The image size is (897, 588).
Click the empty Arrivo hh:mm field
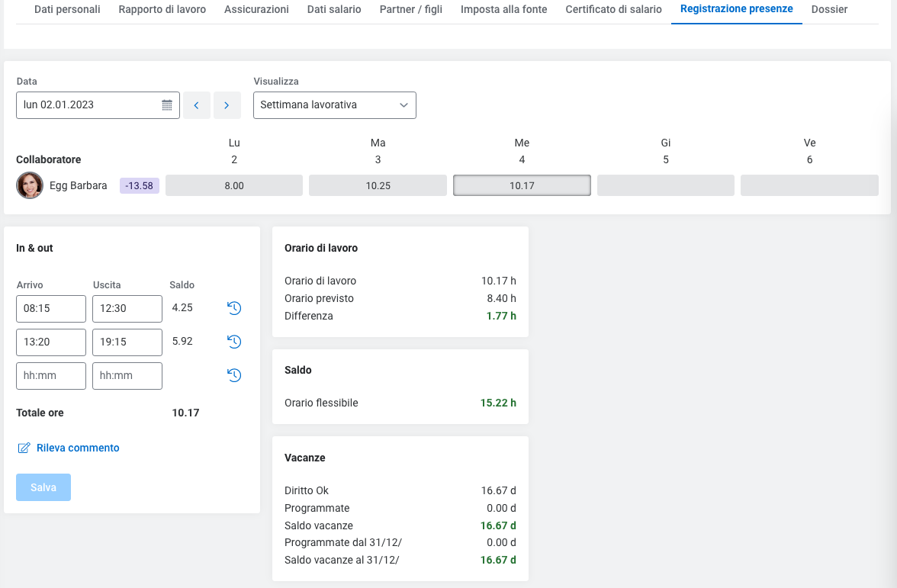click(51, 376)
